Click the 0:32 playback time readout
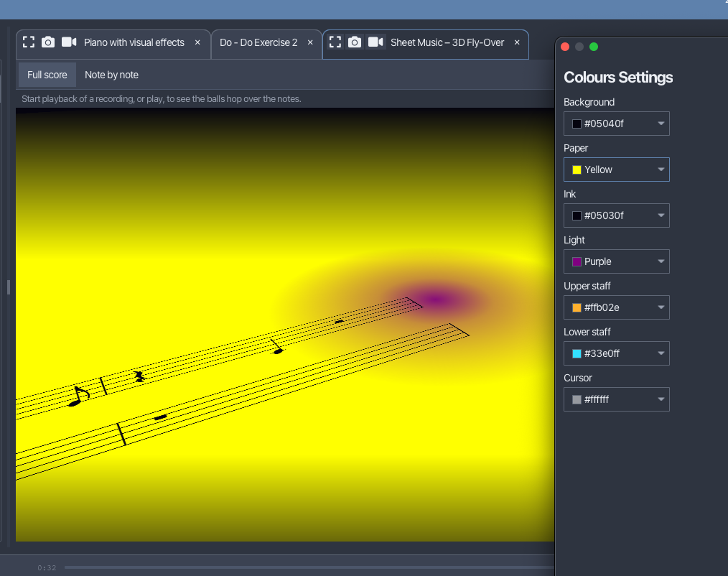The image size is (728, 576). pos(47,567)
